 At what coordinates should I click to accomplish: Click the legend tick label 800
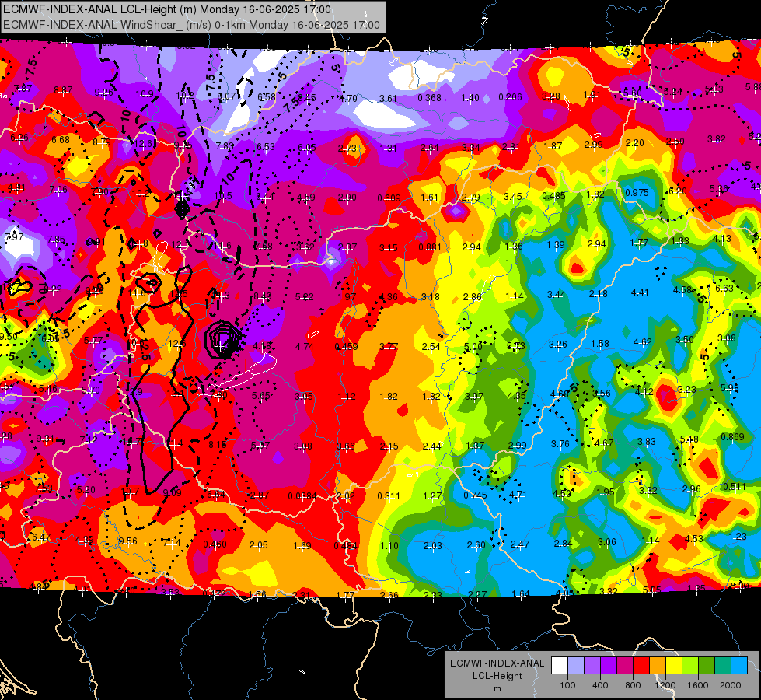[633, 685]
